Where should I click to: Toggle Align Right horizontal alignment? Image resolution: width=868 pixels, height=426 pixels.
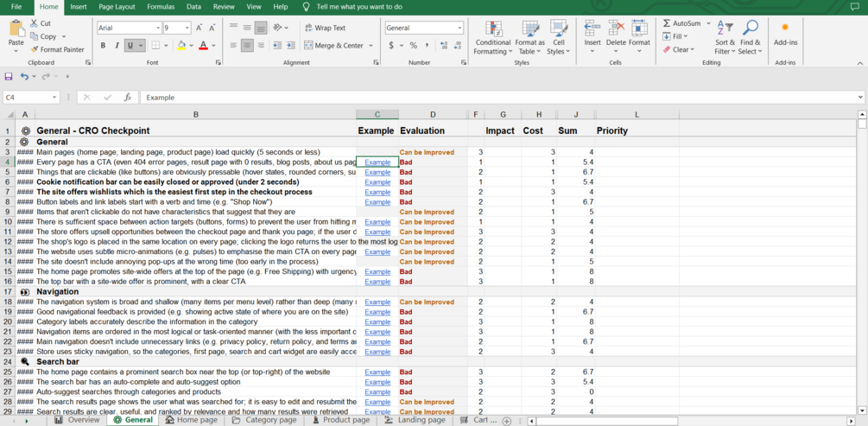(262, 46)
